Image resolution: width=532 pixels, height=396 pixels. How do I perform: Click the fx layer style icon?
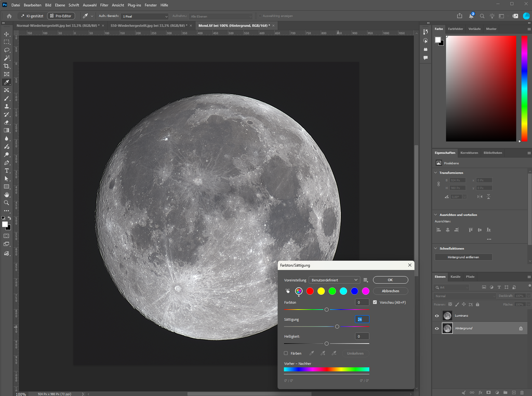pyautogui.click(x=481, y=392)
